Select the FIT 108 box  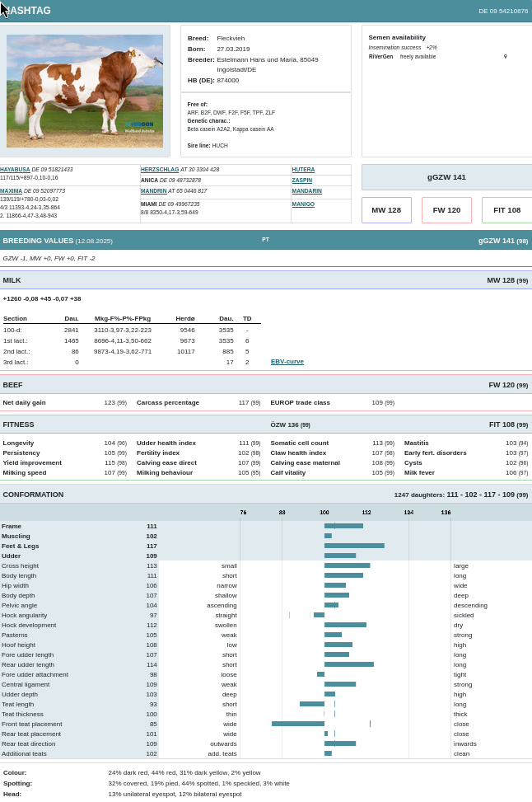click(506, 210)
